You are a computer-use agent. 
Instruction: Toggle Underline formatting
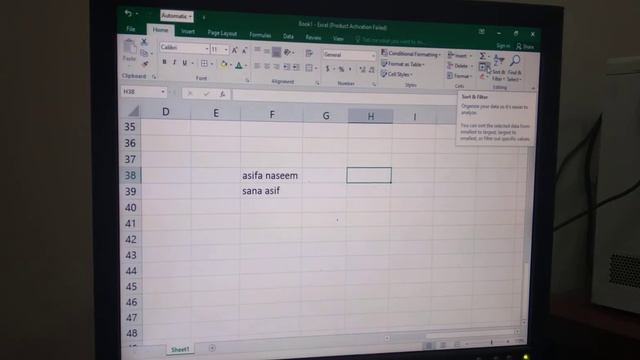184,63
